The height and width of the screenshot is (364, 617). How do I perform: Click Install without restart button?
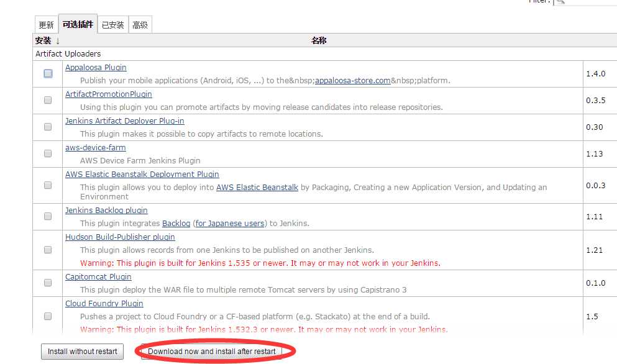pos(82,352)
